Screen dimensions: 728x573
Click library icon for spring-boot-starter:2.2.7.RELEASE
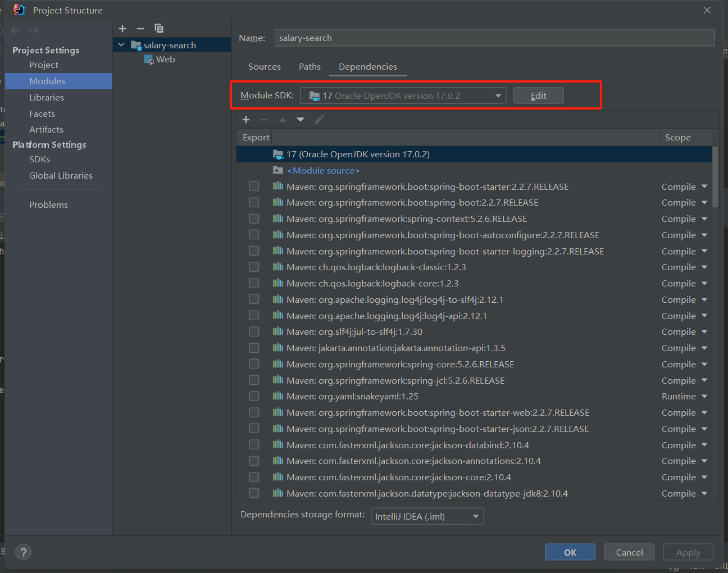pos(278,187)
